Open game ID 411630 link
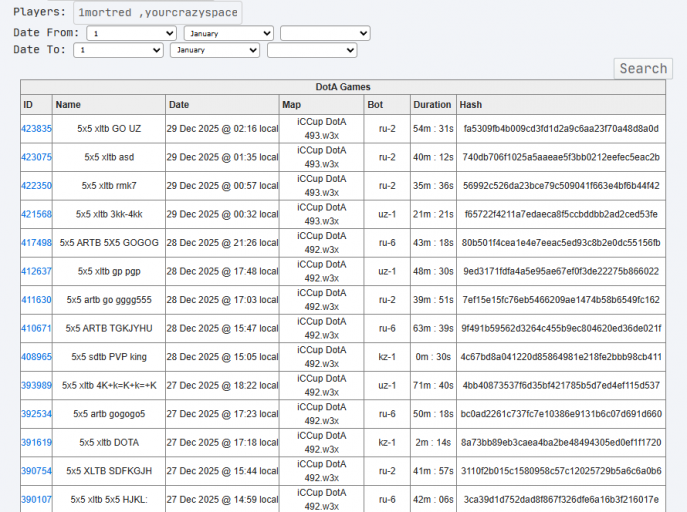This screenshot has width=687, height=512. pos(36,300)
